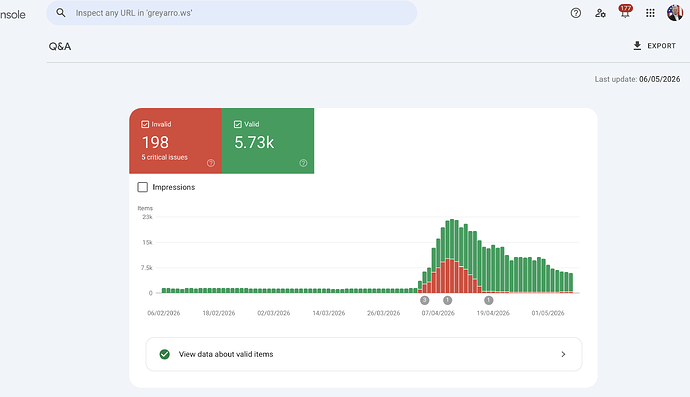The image size is (690, 397).
Task: Open notifications bell showing 177
Action: coord(625,12)
